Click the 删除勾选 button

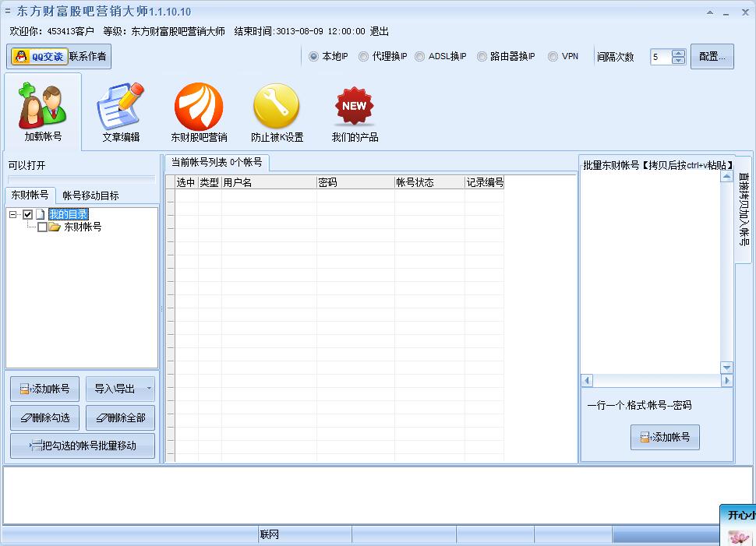[45, 417]
